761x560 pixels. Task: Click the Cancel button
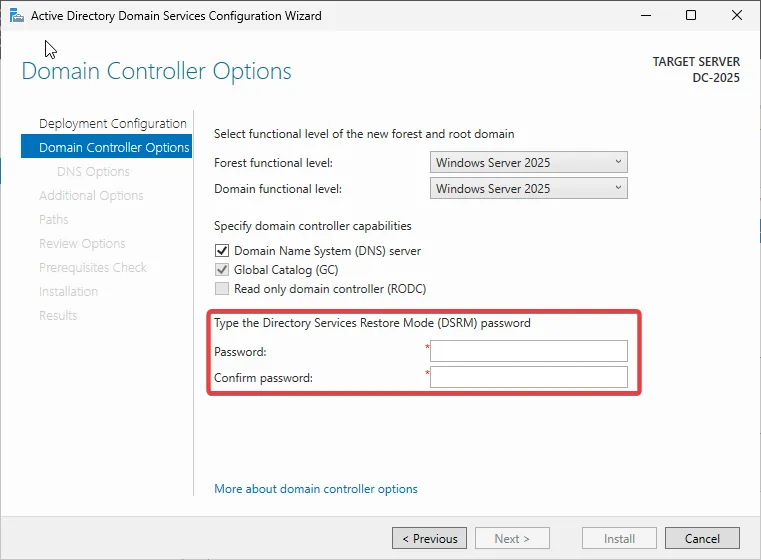(x=702, y=538)
